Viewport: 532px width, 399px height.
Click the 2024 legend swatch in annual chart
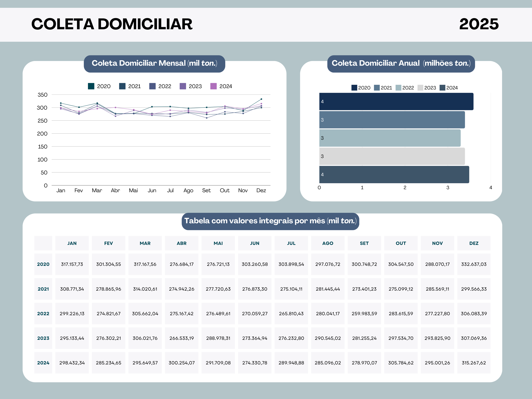pyautogui.click(x=442, y=88)
